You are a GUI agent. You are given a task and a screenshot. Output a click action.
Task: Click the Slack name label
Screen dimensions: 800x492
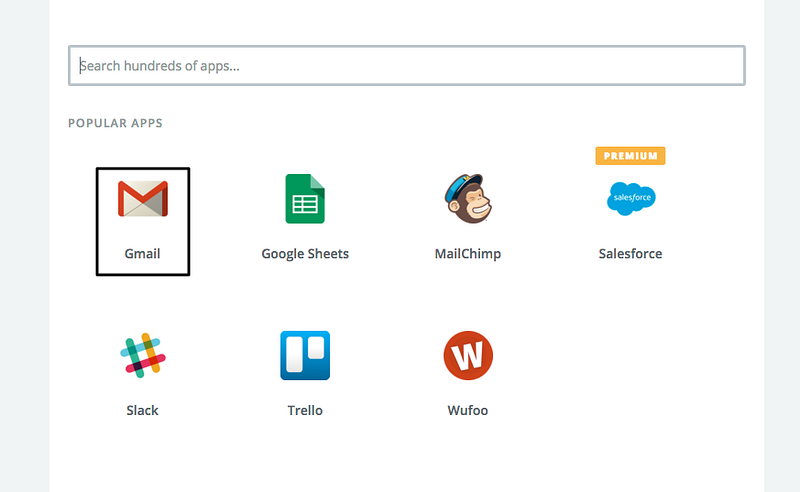click(x=142, y=410)
